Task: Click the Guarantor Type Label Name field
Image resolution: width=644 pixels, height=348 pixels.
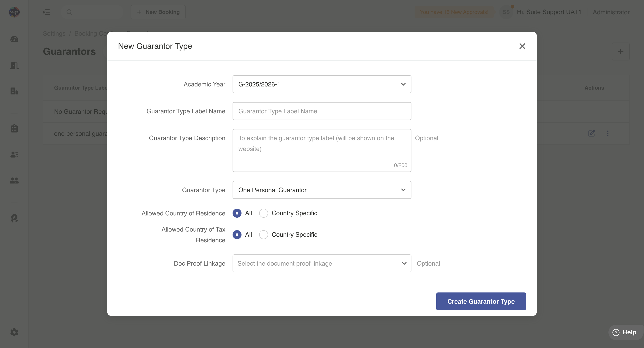Action: click(322, 111)
